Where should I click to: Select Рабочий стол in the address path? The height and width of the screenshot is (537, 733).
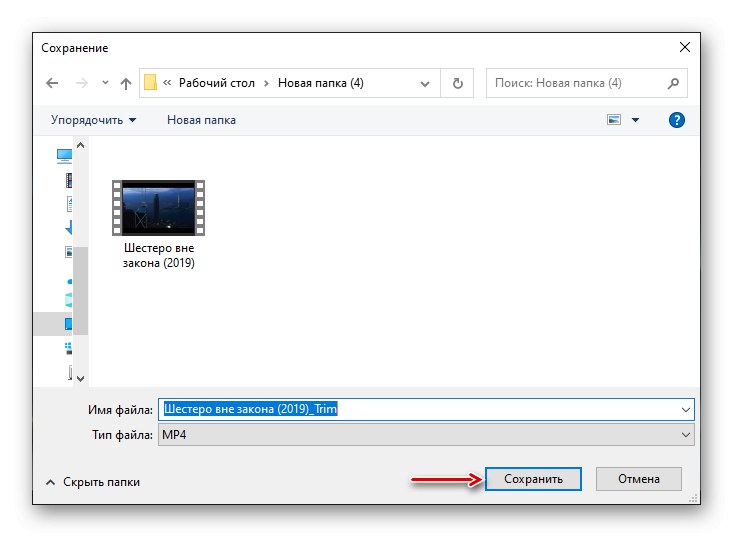216,83
